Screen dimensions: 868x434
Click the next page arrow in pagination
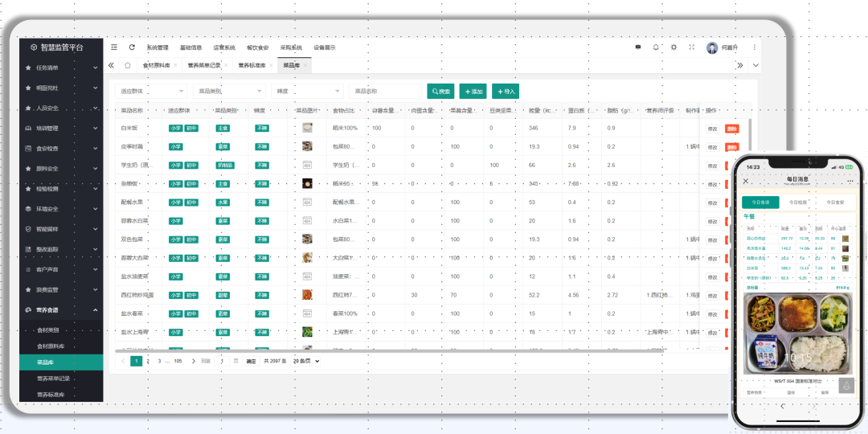click(x=193, y=361)
